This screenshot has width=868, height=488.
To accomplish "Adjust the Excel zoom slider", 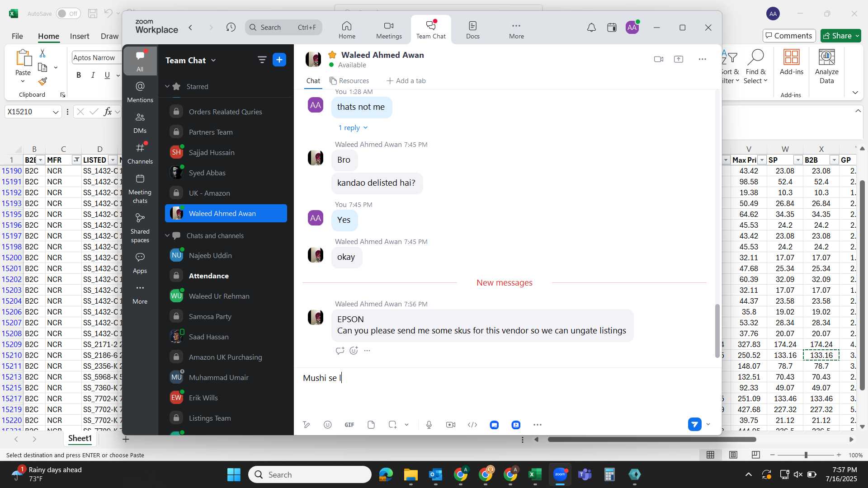I will coord(806,455).
